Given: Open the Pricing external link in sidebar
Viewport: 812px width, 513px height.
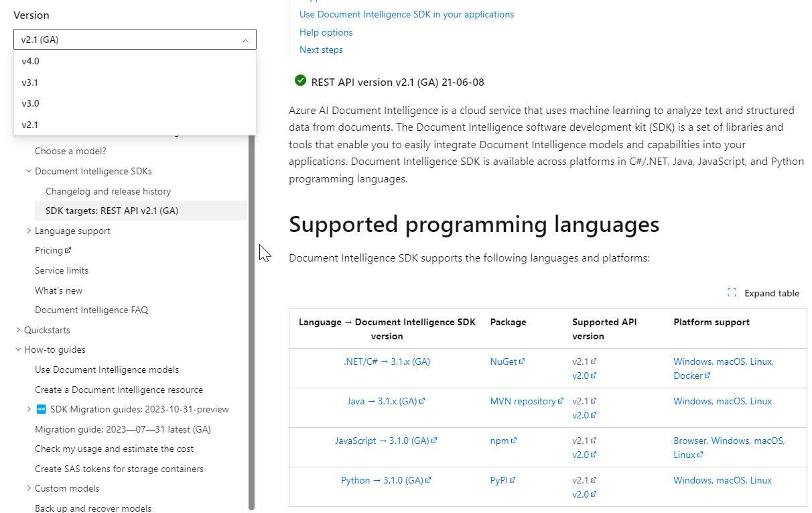Looking at the screenshot, I should point(53,250).
